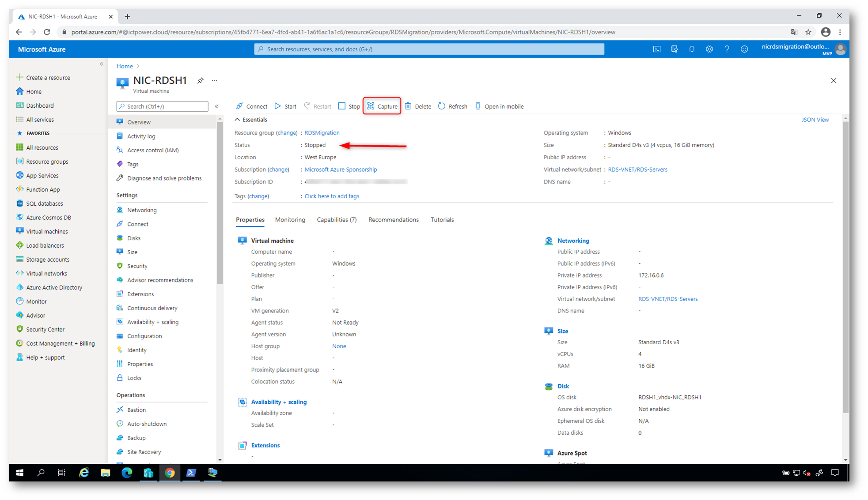Screen dimensions: 868x500
Task: Open Extensions under Settings
Action: click(x=140, y=294)
